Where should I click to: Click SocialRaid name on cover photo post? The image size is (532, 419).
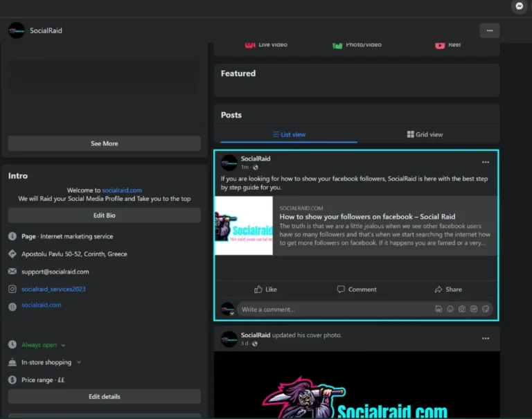coord(256,335)
